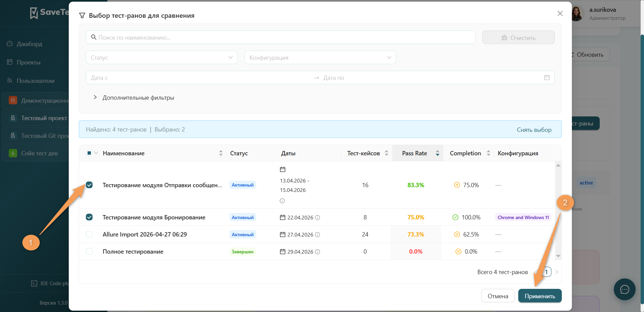Open the chat support bubble icon

[x=625, y=290]
